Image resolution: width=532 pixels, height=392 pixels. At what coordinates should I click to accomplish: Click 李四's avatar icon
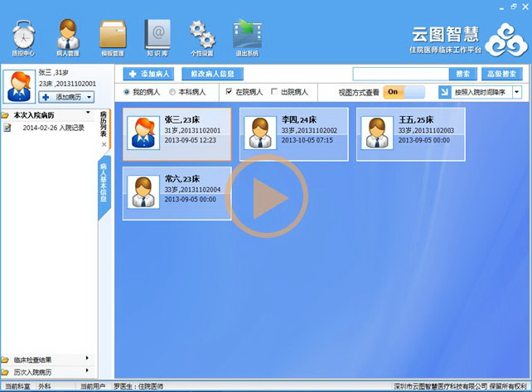pyautogui.click(x=260, y=133)
